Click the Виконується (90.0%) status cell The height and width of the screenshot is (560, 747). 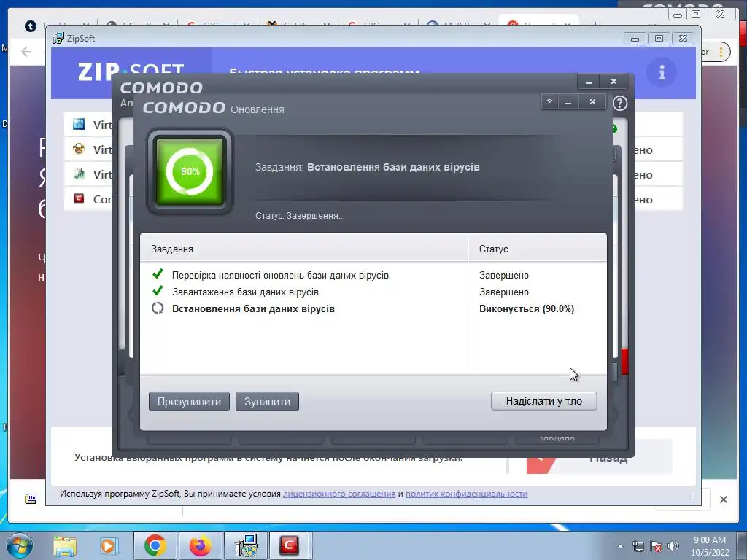point(527,308)
